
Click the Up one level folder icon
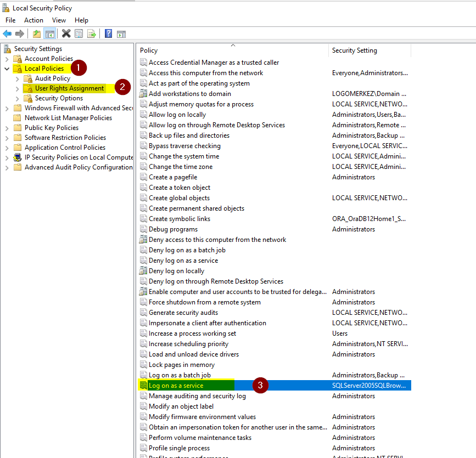coord(37,34)
